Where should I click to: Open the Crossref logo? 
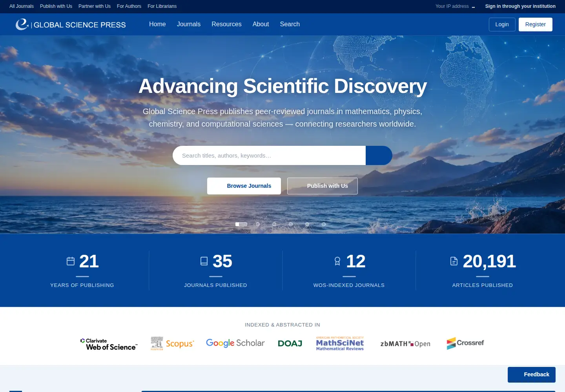465,343
